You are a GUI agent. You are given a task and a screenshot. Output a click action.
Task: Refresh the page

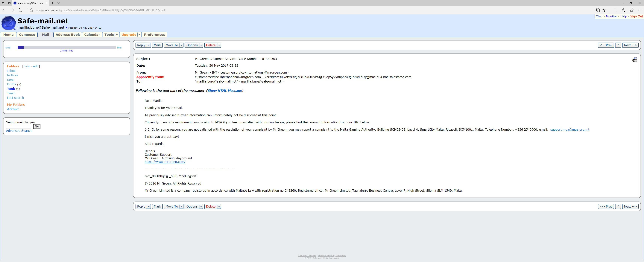(x=21, y=10)
